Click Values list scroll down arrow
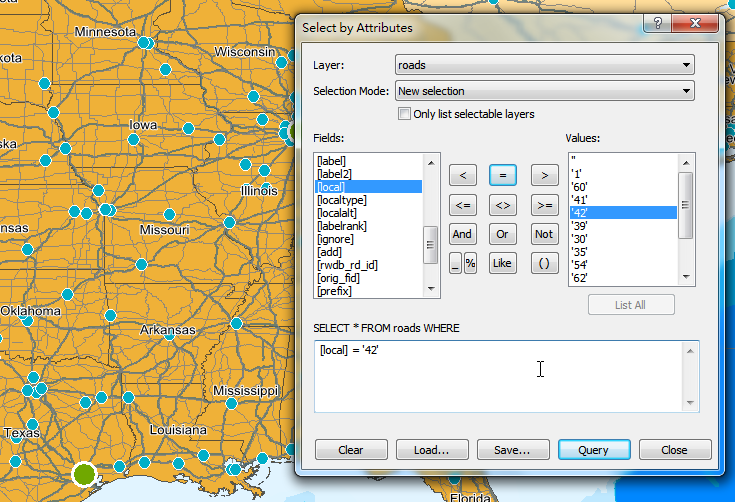735x502 pixels. click(686, 277)
